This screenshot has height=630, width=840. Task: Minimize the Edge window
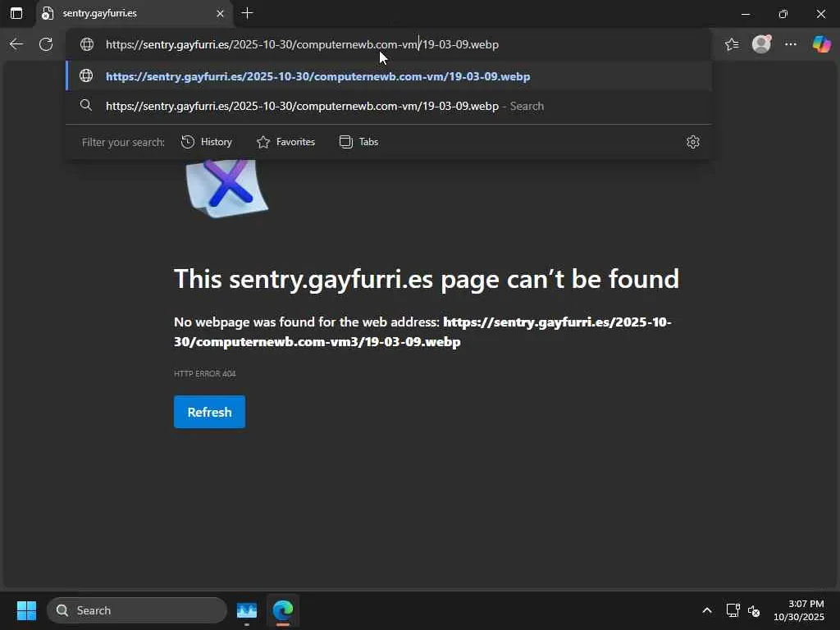click(745, 13)
